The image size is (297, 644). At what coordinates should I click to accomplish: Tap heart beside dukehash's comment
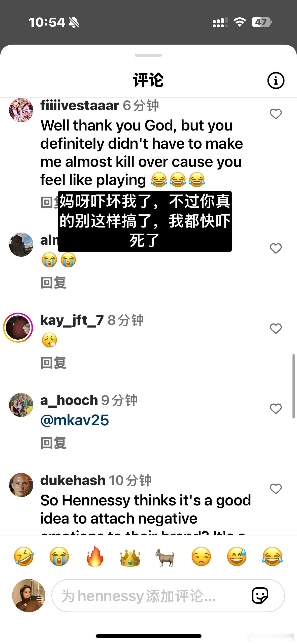(276, 489)
